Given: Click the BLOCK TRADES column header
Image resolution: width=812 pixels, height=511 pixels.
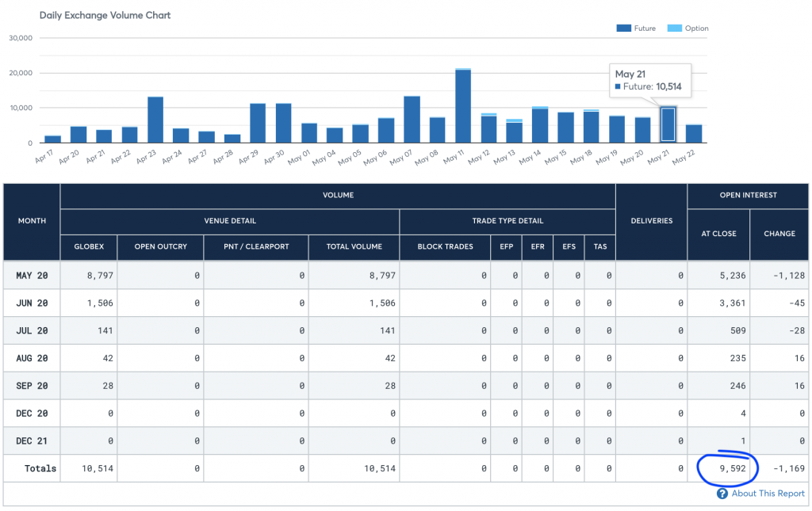Looking at the screenshot, I should 445,246.
